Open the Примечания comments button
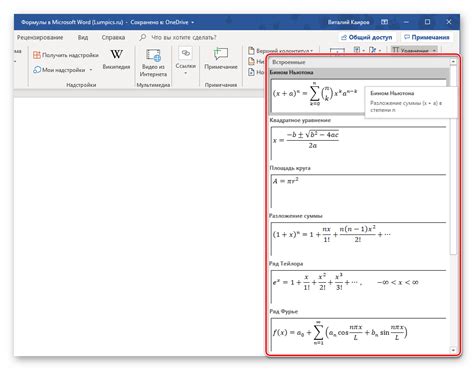Image resolution: width=474 pixels, height=370 pixels. tap(427, 37)
